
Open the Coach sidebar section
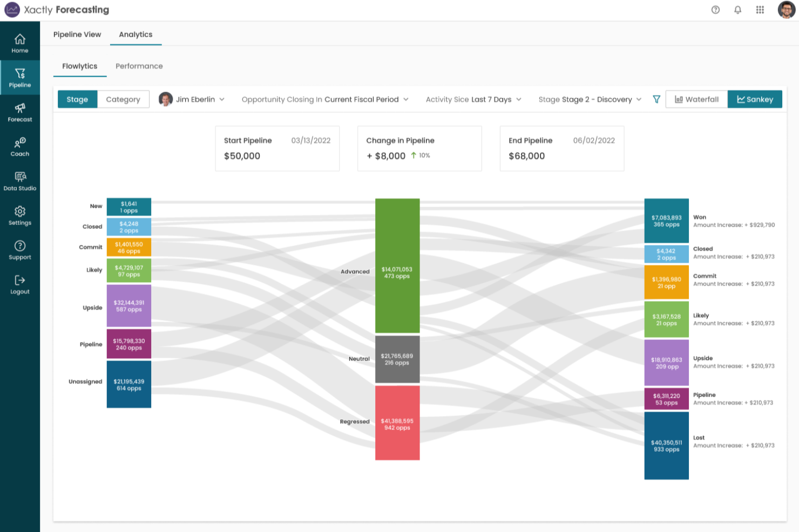click(x=20, y=147)
